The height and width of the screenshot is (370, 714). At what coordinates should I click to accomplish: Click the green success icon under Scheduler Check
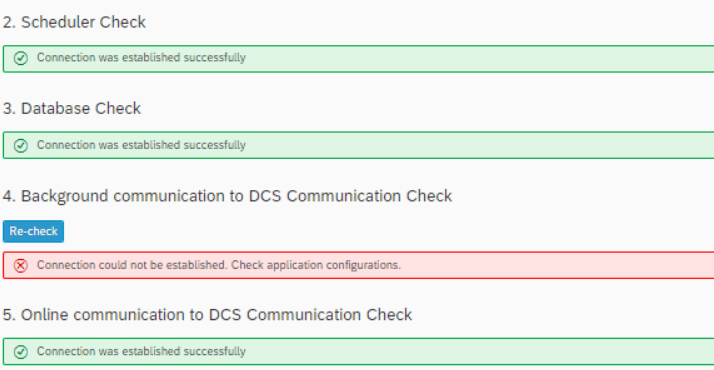click(20, 58)
